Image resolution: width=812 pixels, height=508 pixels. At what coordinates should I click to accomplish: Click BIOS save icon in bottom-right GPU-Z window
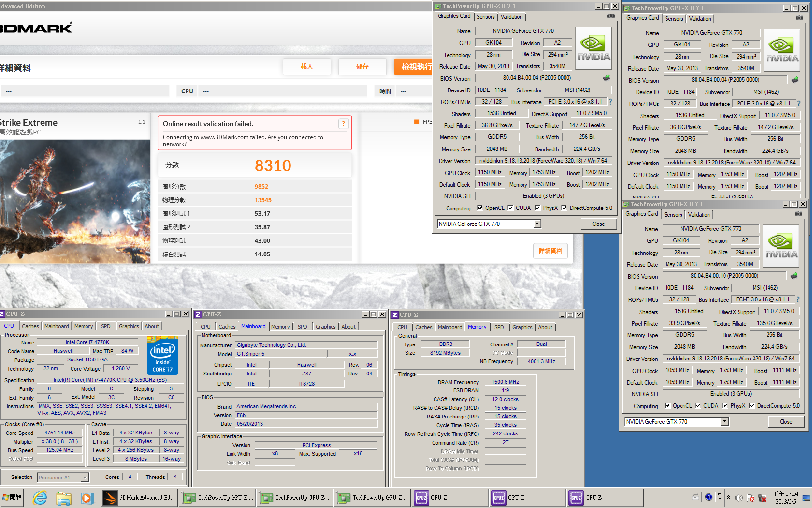tap(794, 275)
